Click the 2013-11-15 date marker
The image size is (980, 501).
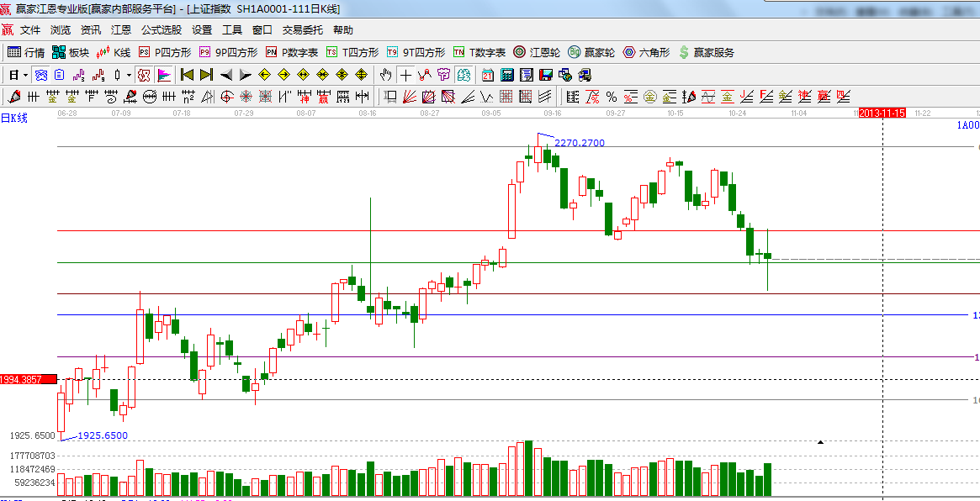click(x=882, y=113)
